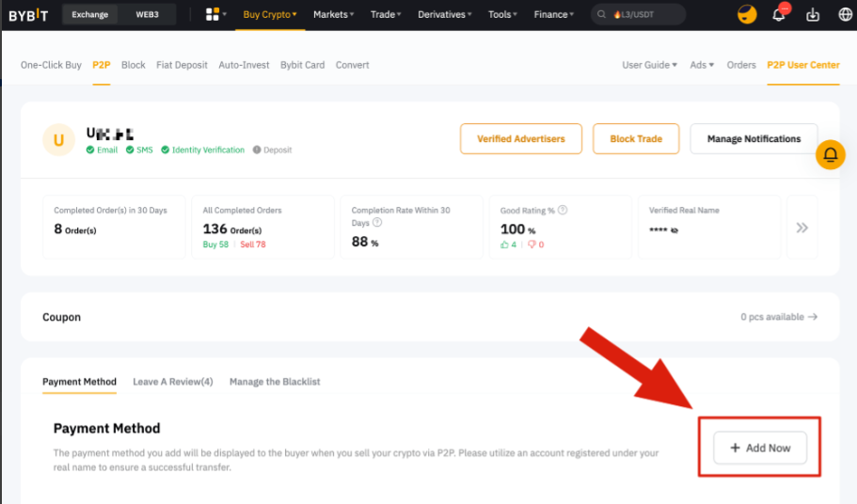Click the Coupon heading
857x504 pixels.
point(61,317)
